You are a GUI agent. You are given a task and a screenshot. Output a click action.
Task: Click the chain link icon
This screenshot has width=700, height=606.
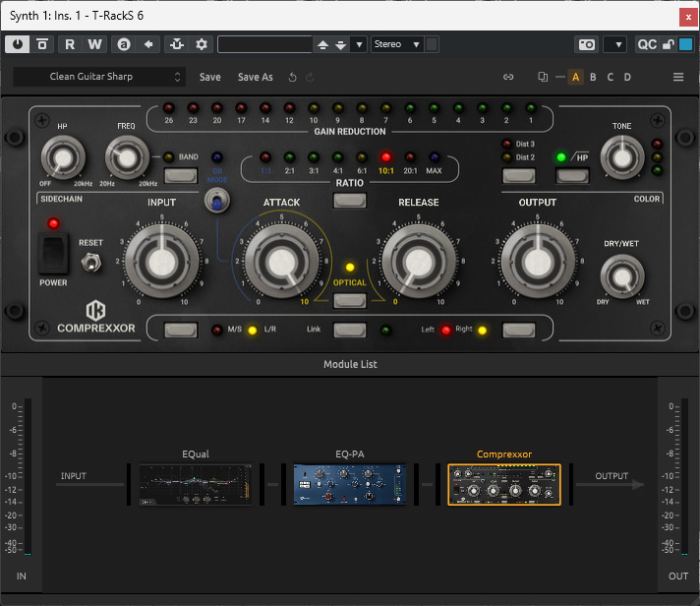(x=508, y=77)
